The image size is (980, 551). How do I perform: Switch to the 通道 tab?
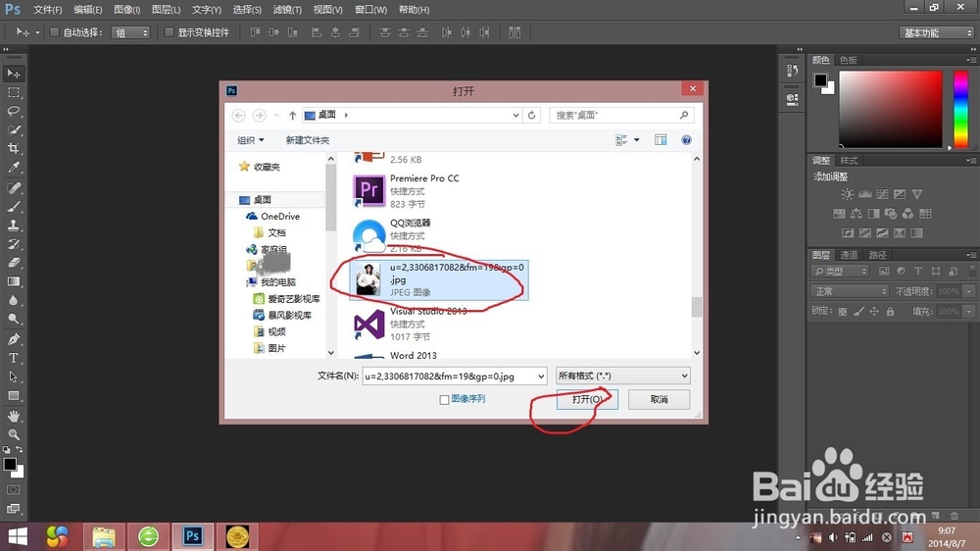point(849,255)
